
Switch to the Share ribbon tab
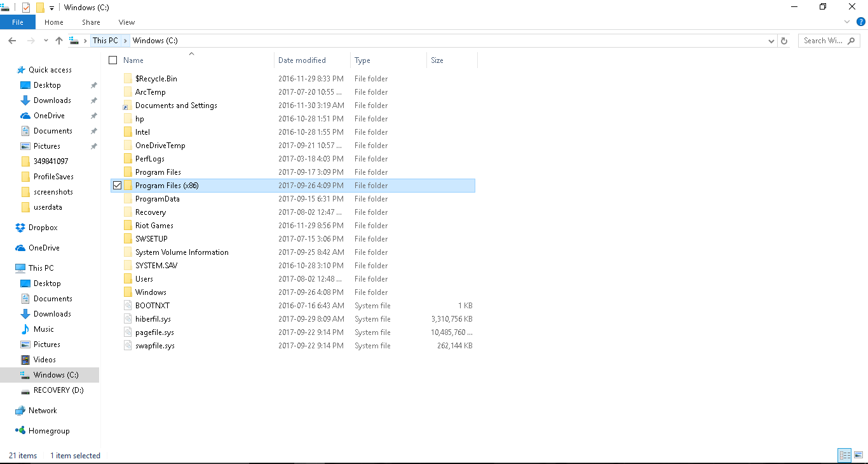pyautogui.click(x=91, y=22)
